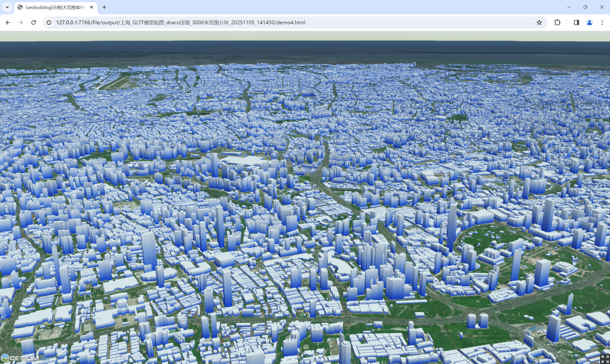Open the Chrome extensions puzzle icon
Screen dimensions: 610x364
click(x=557, y=23)
